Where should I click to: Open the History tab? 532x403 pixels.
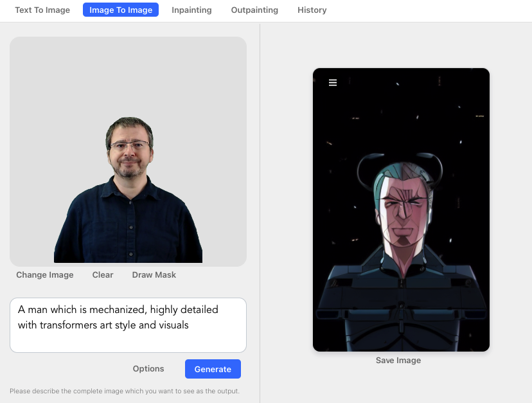(x=312, y=10)
